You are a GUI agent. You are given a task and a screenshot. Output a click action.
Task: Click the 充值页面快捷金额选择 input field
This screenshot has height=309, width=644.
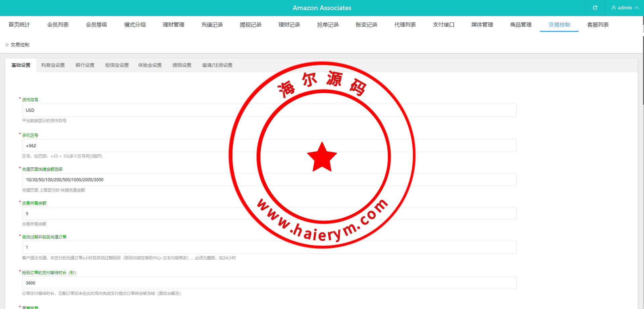(269, 179)
